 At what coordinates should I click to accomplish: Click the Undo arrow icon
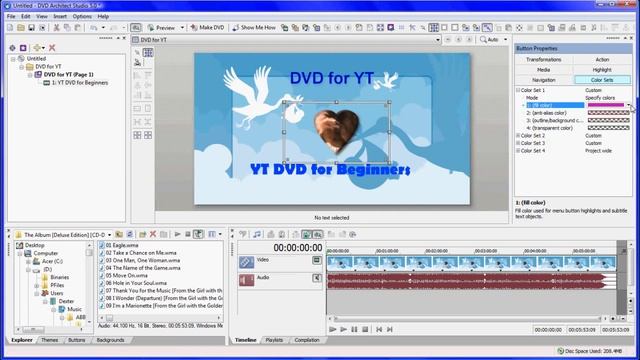(x=93, y=27)
